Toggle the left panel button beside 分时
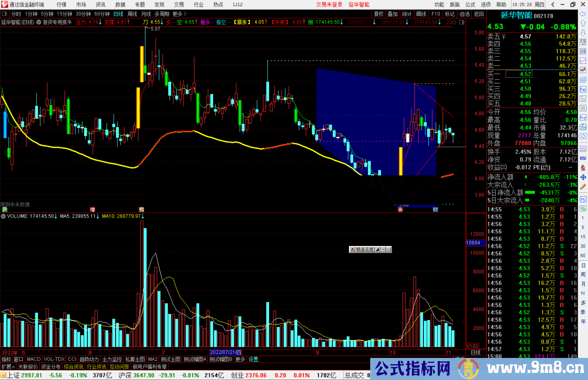 tap(4, 14)
